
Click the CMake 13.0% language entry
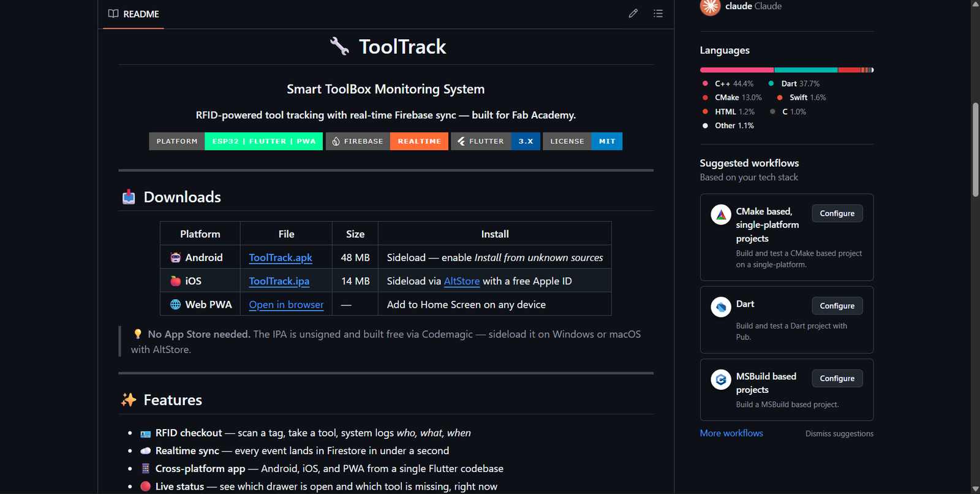point(732,98)
